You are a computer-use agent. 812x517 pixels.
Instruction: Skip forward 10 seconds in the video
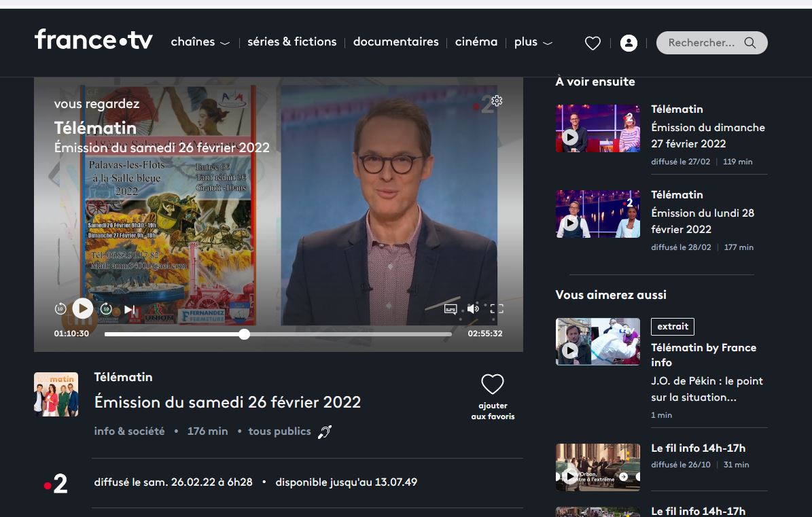106,309
